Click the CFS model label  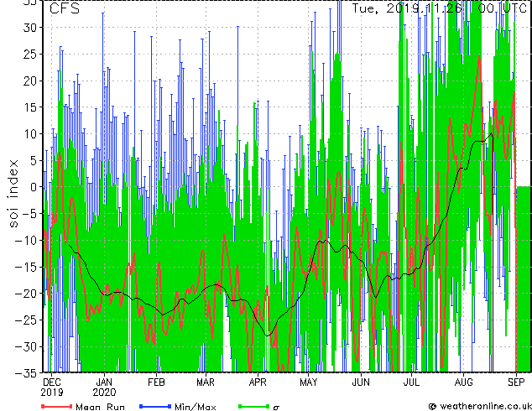[x=65, y=9]
